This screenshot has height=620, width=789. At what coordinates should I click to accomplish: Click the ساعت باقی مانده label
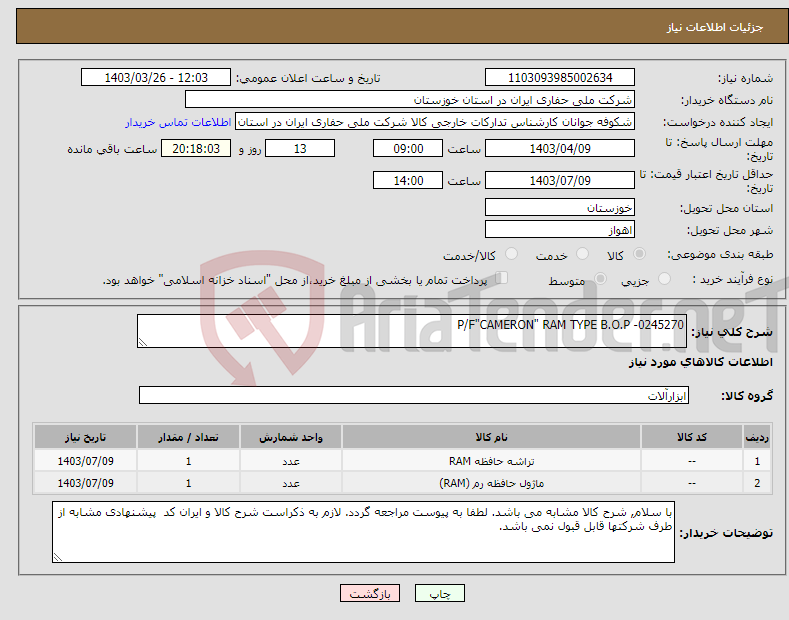[x=112, y=149]
